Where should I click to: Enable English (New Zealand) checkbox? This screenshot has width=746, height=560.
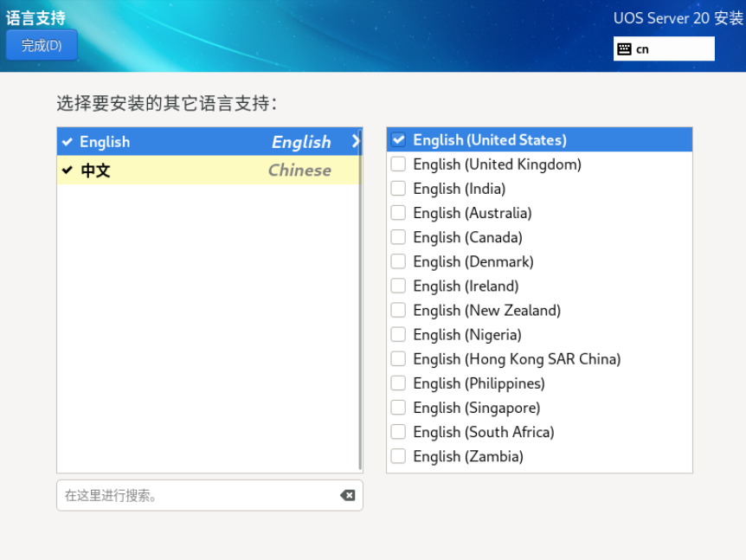[398, 310]
